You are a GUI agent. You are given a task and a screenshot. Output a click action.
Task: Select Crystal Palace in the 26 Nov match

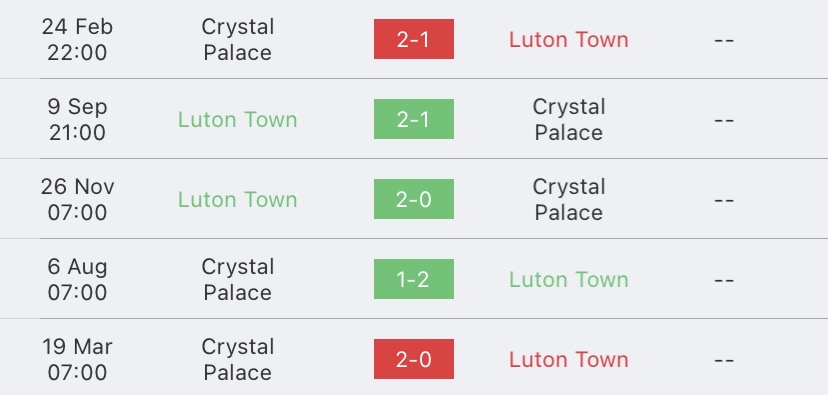coord(569,200)
